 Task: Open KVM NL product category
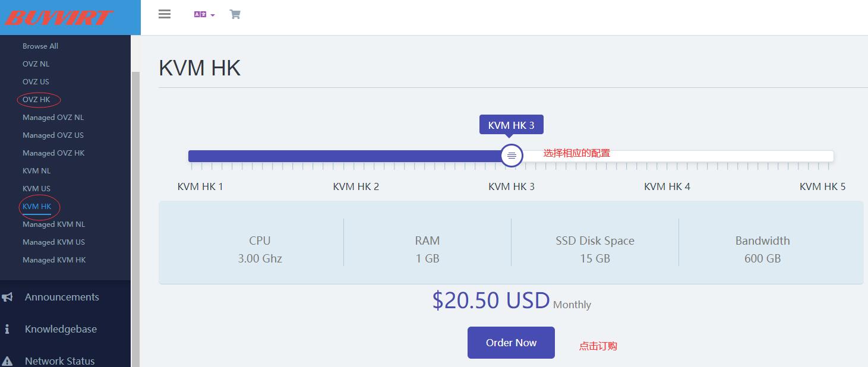tap(36, 170)
